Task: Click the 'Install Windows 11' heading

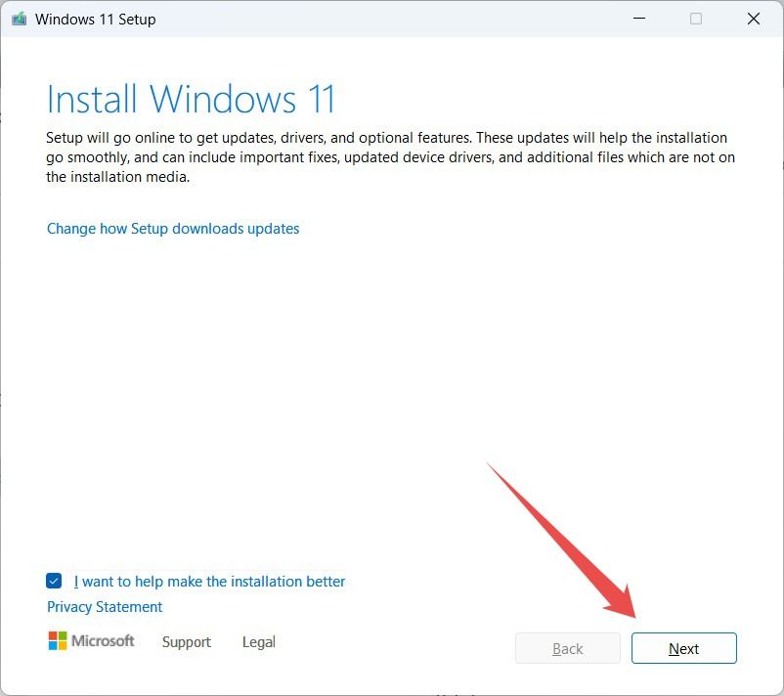Action: (x=191, y=99)
